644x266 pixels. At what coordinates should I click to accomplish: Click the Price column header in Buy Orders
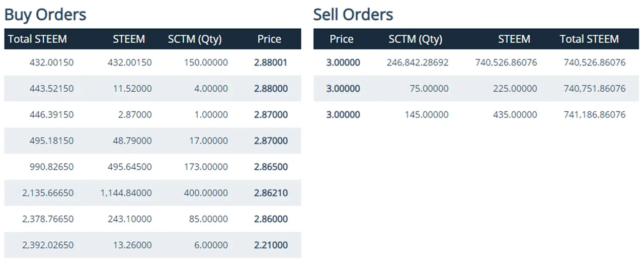click(269, 39)
